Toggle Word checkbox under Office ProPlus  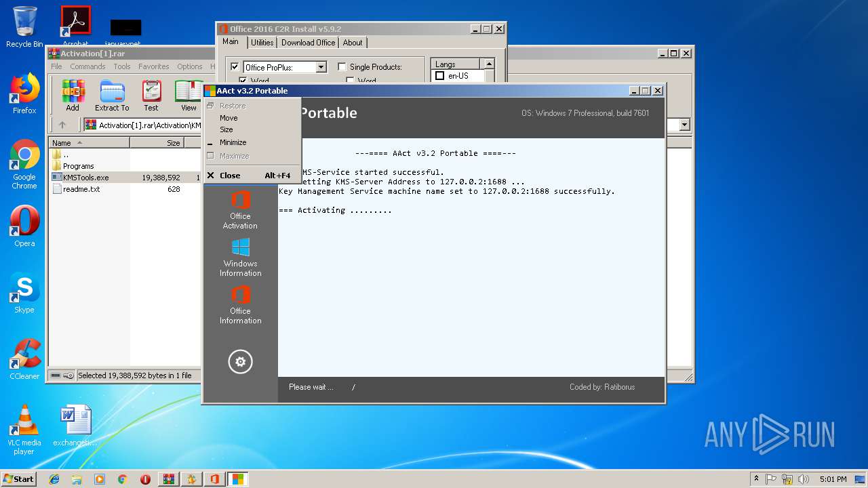[243, 81]
